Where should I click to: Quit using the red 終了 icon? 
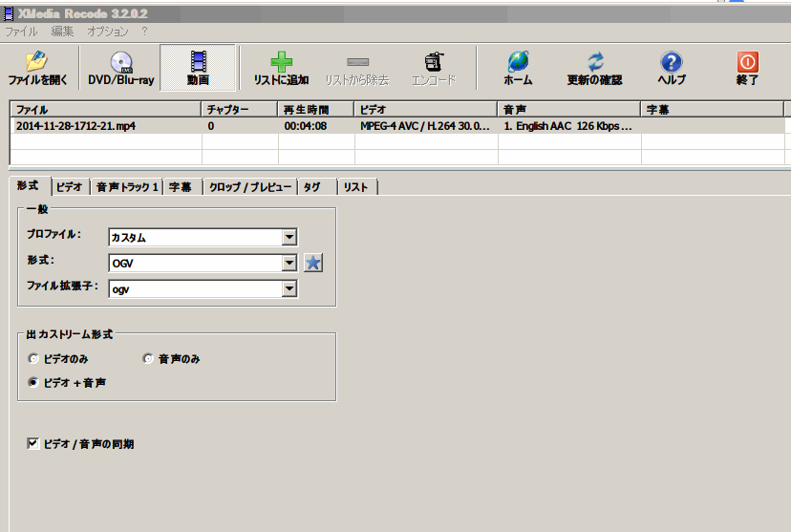pyautogui.click(x=747, y=68)
